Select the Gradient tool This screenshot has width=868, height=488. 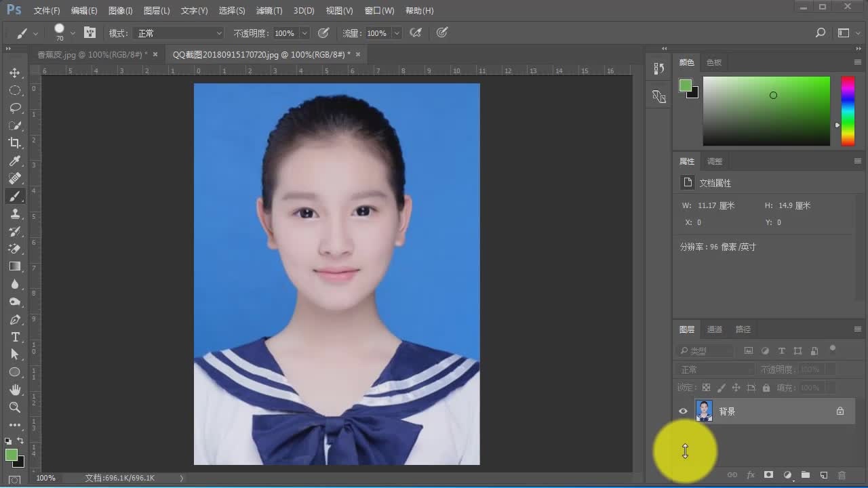tap(15, 266)
